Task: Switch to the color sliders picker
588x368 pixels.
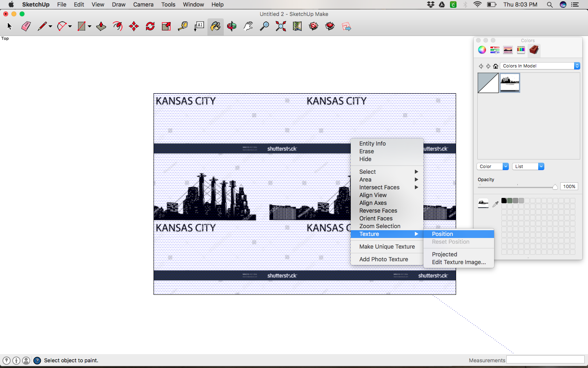Action: pyautogui.click(x=495, y=50)
